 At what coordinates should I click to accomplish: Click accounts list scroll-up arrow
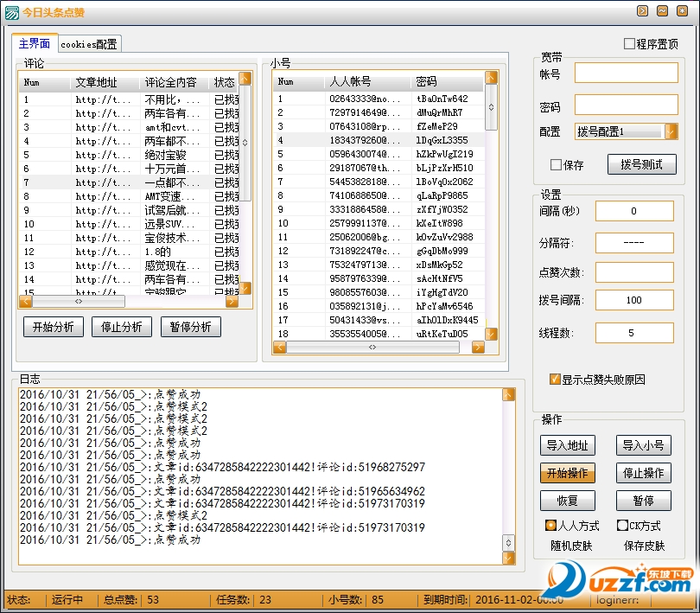pos(491,77)
